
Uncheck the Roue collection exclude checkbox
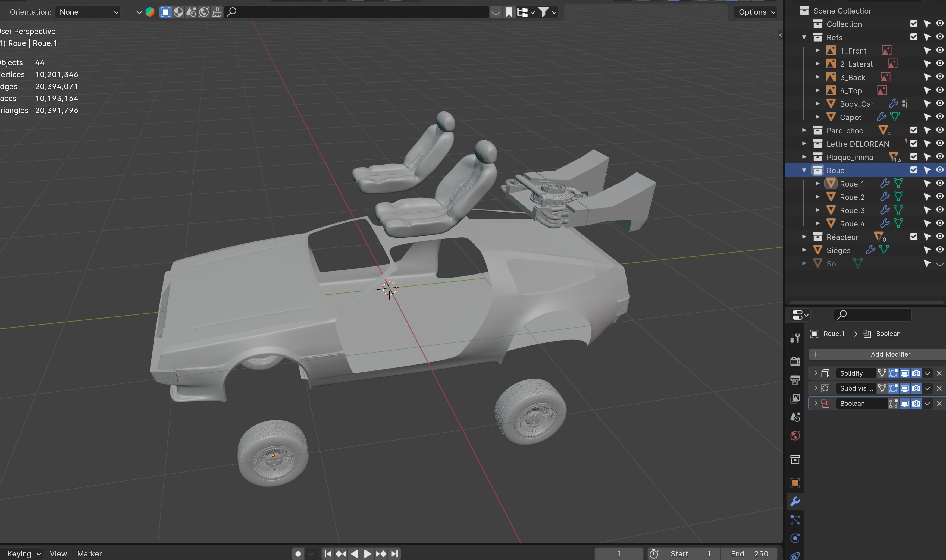point(914,170)
